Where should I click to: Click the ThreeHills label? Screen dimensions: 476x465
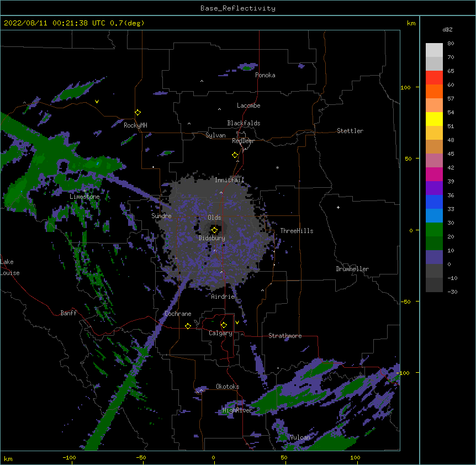click(297, 231)
